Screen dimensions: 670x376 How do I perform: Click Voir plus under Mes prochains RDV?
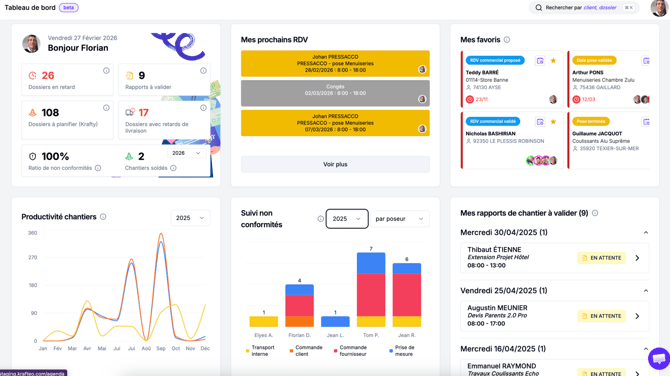click(335, 164)
